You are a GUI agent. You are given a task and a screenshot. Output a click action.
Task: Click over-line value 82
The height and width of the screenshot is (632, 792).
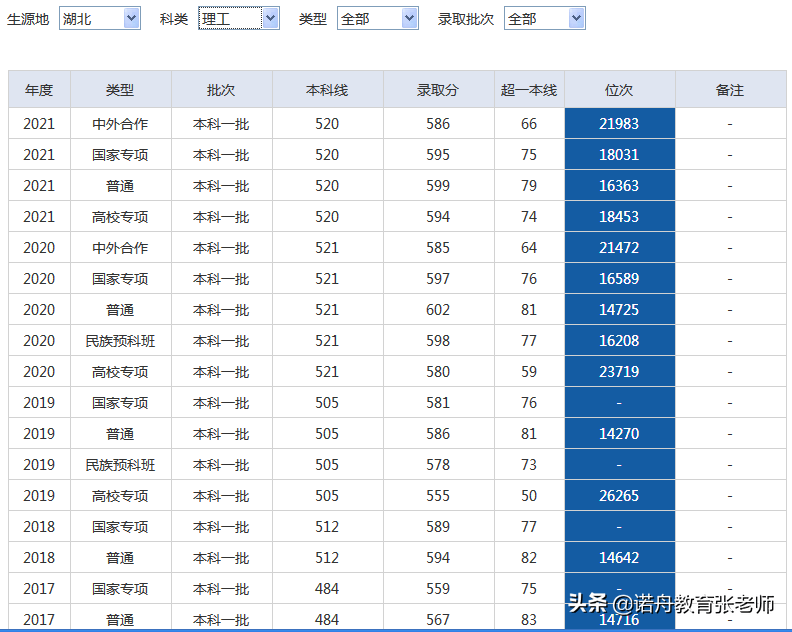pyautogui.click(x=529, y=557)
